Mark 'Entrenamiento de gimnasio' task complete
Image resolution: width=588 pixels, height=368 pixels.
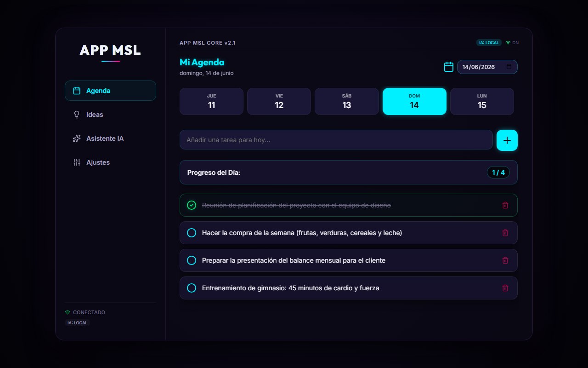click(192, 288)
